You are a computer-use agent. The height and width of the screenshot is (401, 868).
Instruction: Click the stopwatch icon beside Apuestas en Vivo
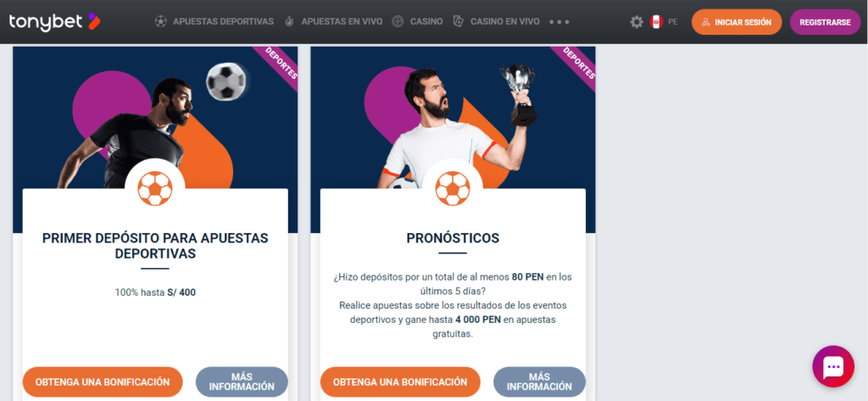click(x=290, y=22)
